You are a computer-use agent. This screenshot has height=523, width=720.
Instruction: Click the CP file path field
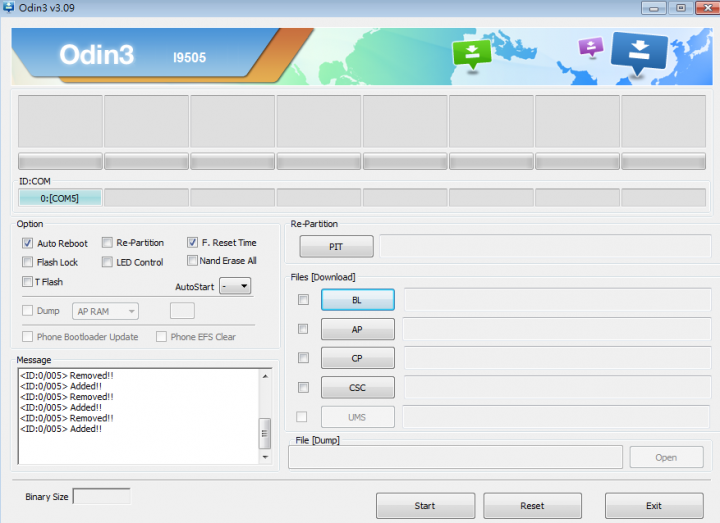(557, 358)
